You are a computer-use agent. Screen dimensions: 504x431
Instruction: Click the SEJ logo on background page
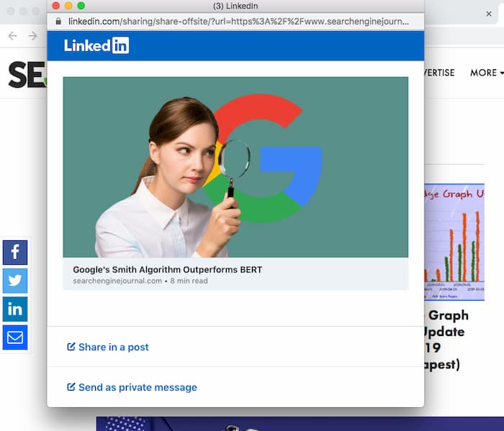[x=27, y=75]
